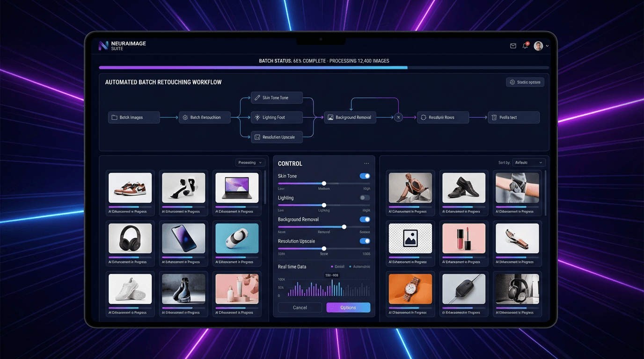Image resolution: width=644 pixels, height=359 pixels.
Task: Open the Processing filter dropdown
Action: tap(250, 163)
